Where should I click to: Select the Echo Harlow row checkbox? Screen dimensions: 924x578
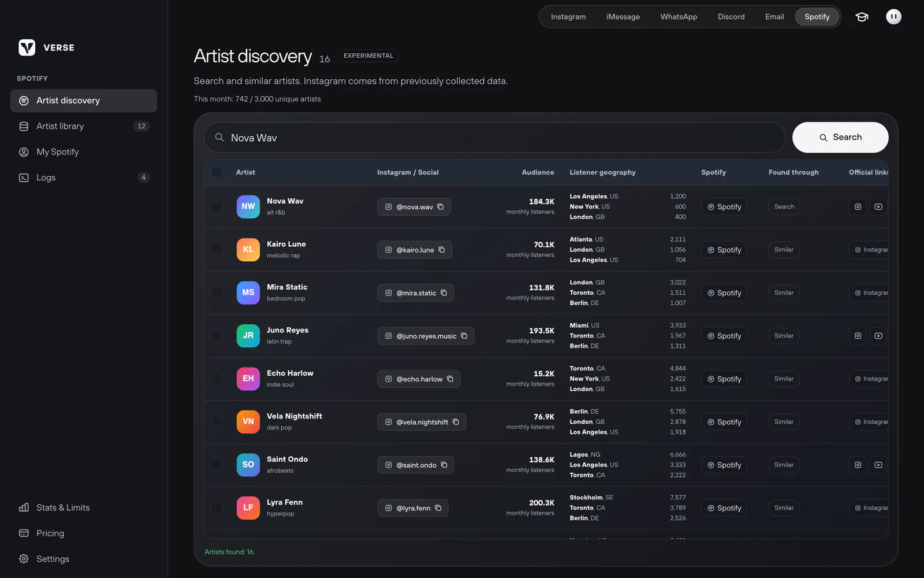[217, 379]
